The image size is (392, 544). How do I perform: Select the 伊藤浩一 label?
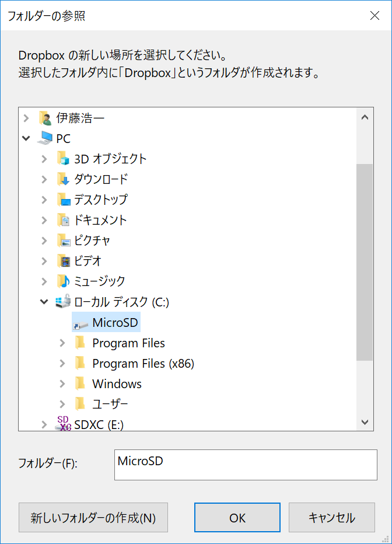pos(80,118)
